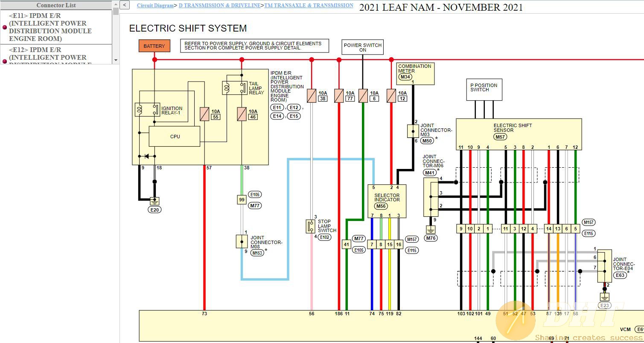Click the VCM module label

(x=625, y=329)
